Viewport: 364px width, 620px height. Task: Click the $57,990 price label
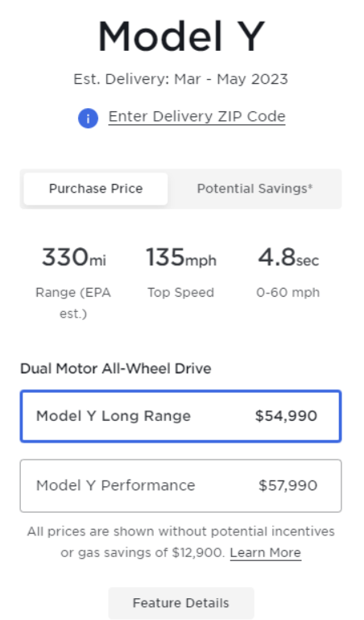point(287,485)
